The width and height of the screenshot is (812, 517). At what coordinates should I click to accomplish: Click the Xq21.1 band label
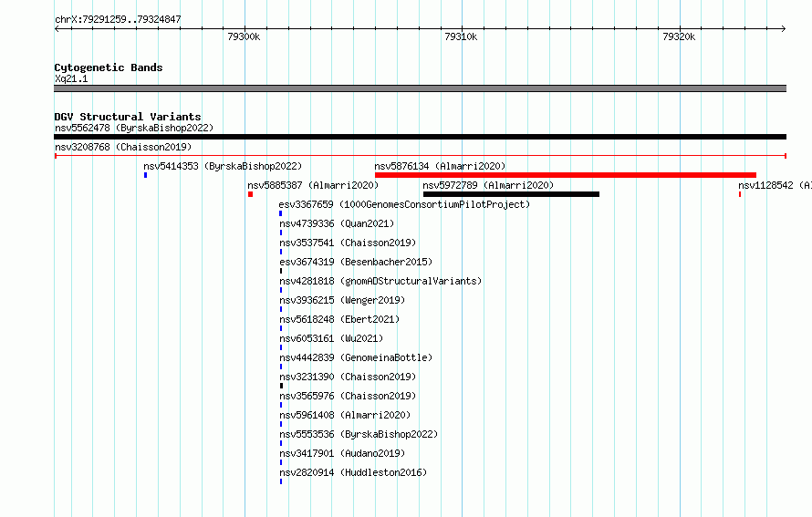71,78
